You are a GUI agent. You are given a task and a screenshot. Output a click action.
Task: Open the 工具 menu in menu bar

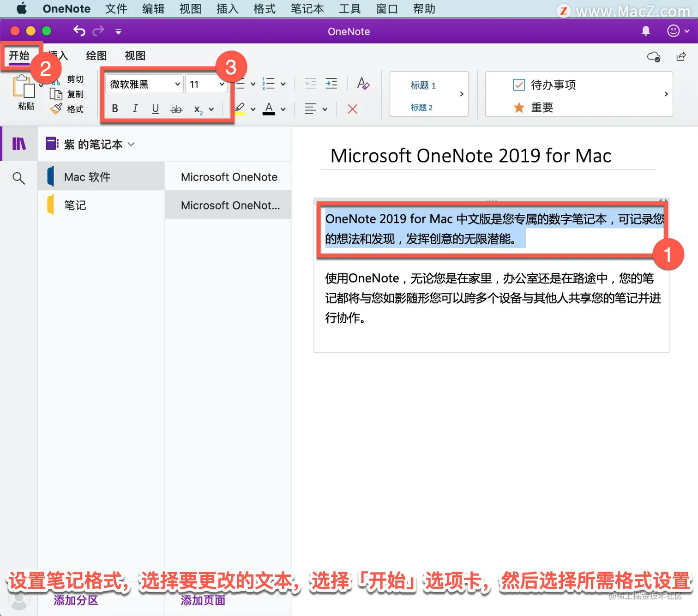350,9
